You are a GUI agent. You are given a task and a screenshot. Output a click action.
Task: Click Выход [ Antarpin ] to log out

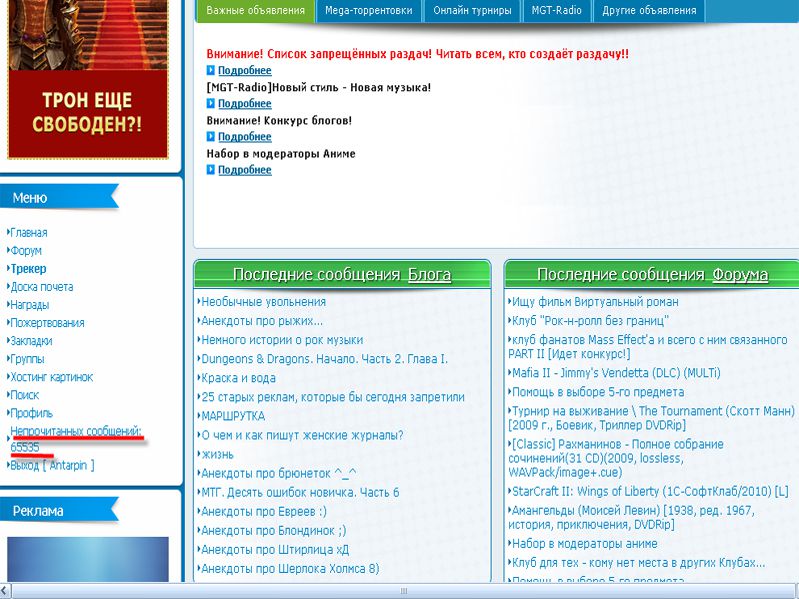52,465
